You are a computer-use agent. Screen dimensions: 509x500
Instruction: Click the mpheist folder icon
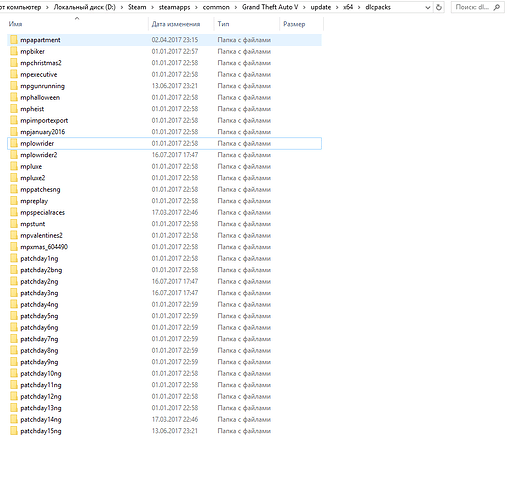tap(14, 109)
